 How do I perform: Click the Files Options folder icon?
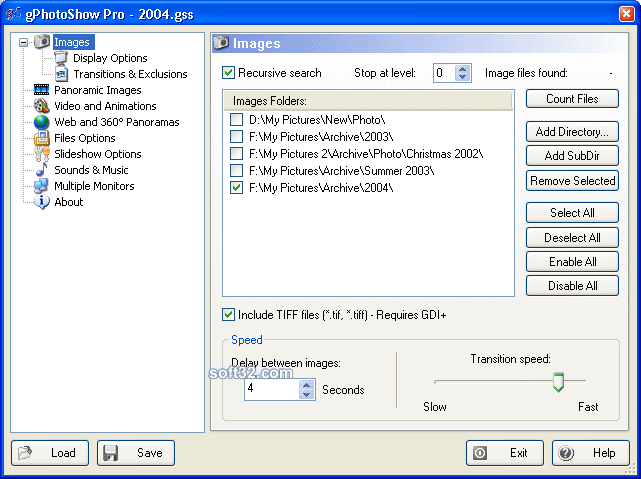click(x=42, y=138)
